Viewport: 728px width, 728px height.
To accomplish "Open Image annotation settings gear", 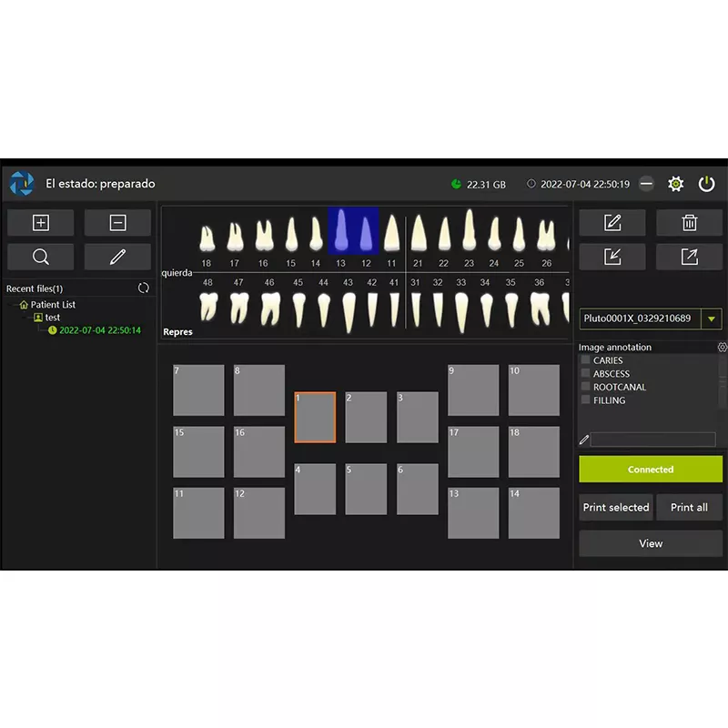I will (722, 347).
